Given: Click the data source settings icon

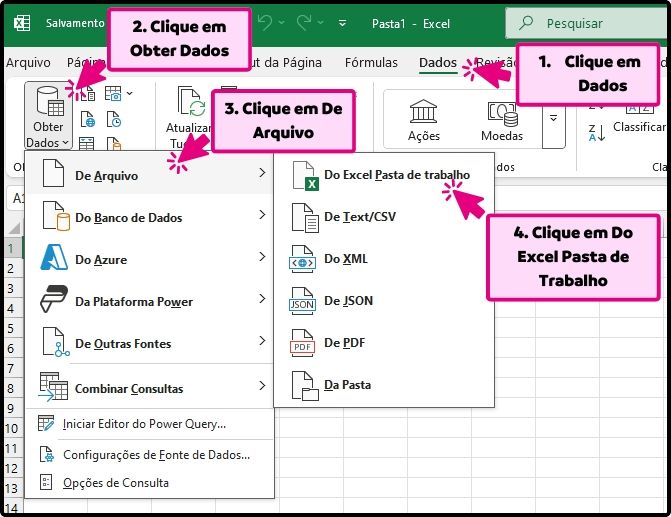Looking at the screenshot, I should point(46,454).
